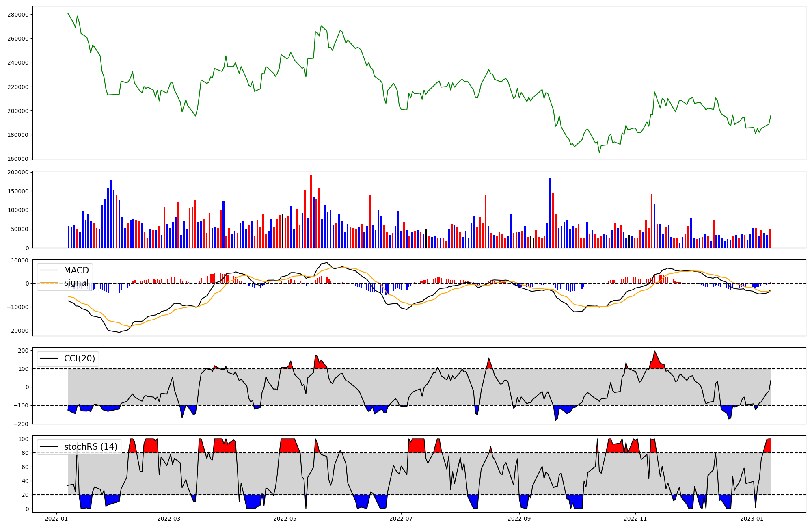Click the stochRSI(14) legend label
Viewport: 812px width, 528px height.
(x=91, y=447)
